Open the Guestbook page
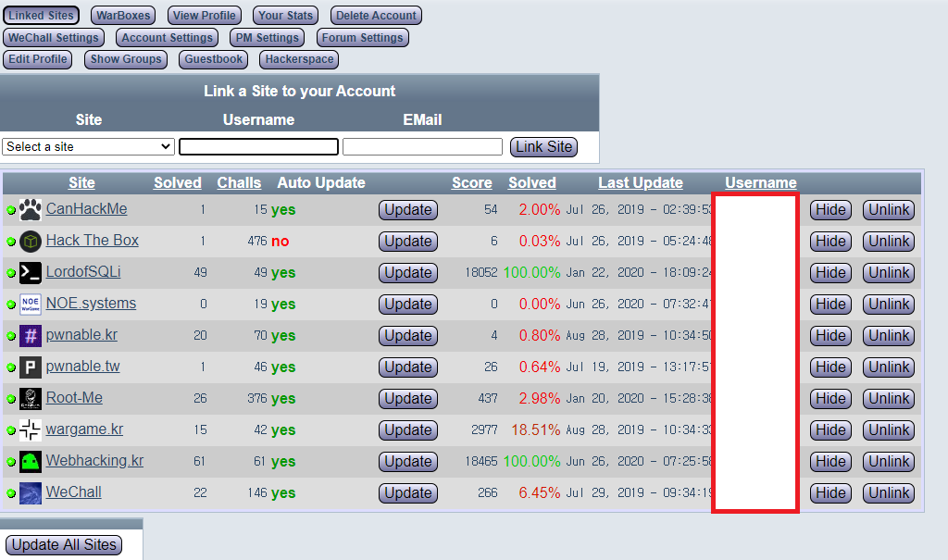The height and width of the screenshot is (560, 948). 214,59
